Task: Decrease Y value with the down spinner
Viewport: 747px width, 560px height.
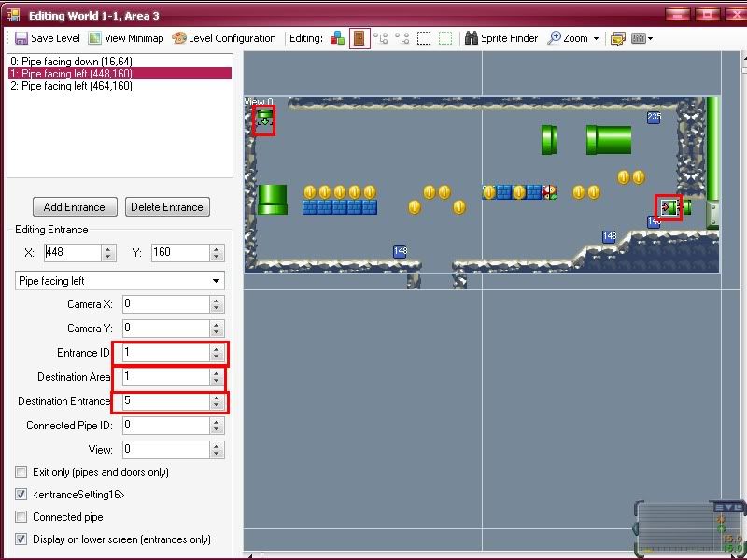Action: click(x=217, y=257)
